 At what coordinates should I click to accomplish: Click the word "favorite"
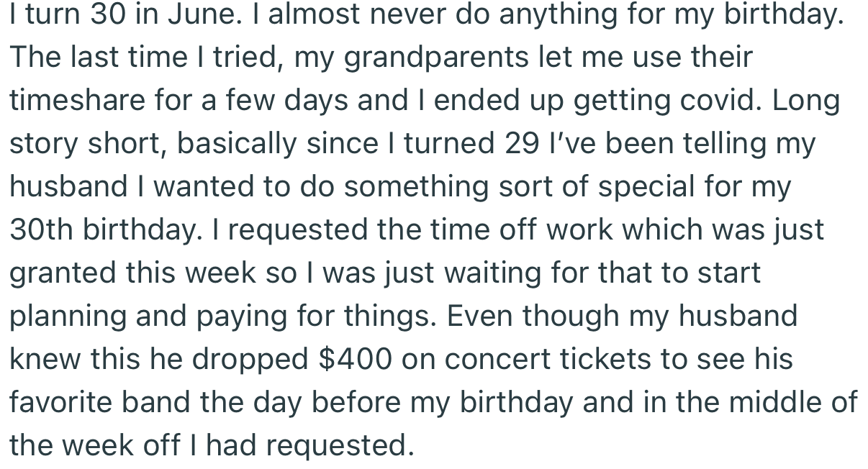tap(60, 402)
